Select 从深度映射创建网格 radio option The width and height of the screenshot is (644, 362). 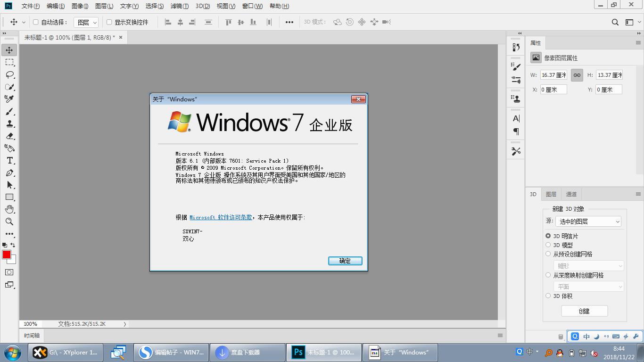point(548,275)
